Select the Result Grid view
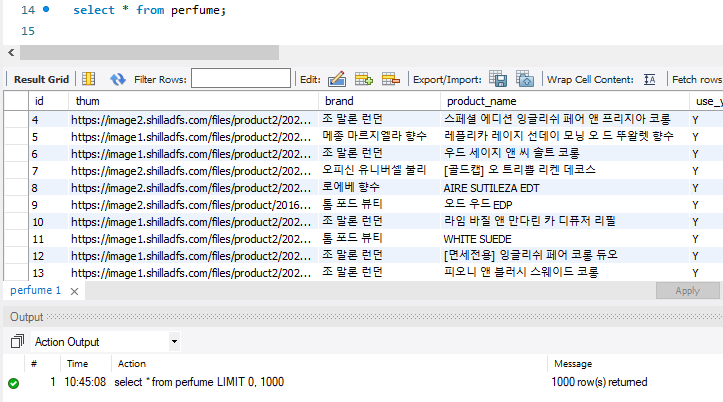 tap(41, 79)
